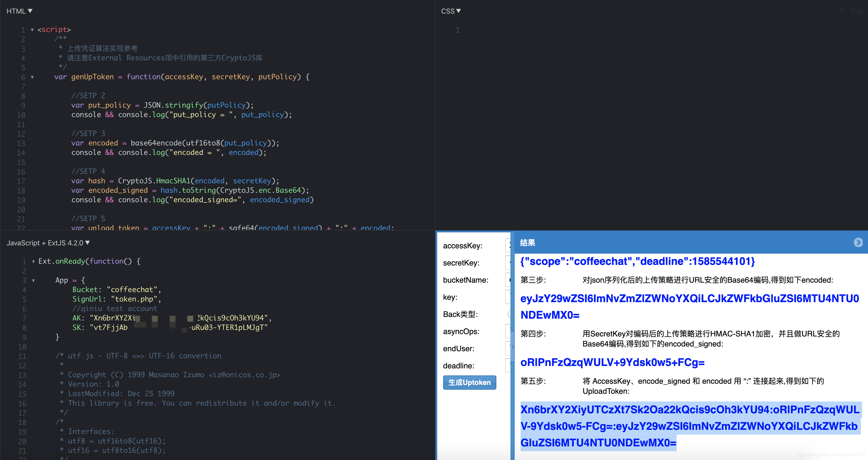
Task: Click the Bucket: "coffeechat" line
Action: coord(117,290)
